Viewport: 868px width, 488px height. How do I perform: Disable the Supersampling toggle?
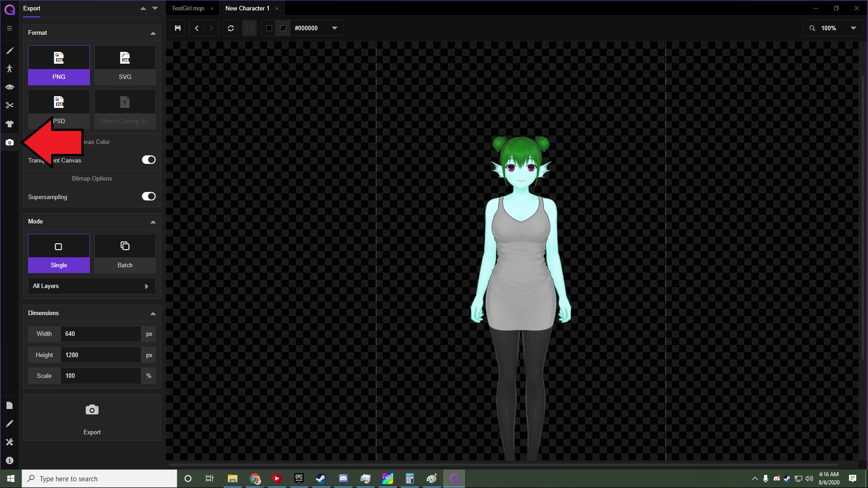click(x=148, y=196)
